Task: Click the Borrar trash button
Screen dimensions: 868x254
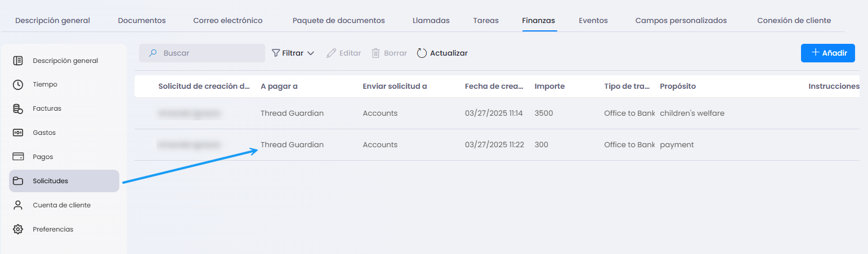Action: [389, 53]
